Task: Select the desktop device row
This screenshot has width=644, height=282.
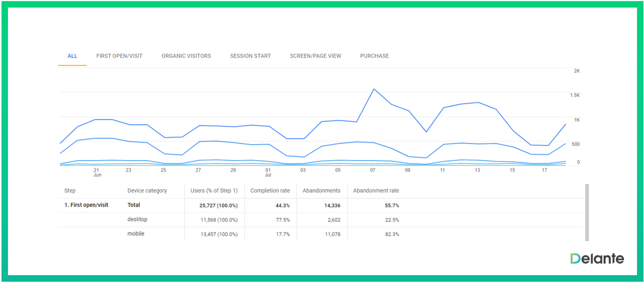Action: click(x=137, y=219)
